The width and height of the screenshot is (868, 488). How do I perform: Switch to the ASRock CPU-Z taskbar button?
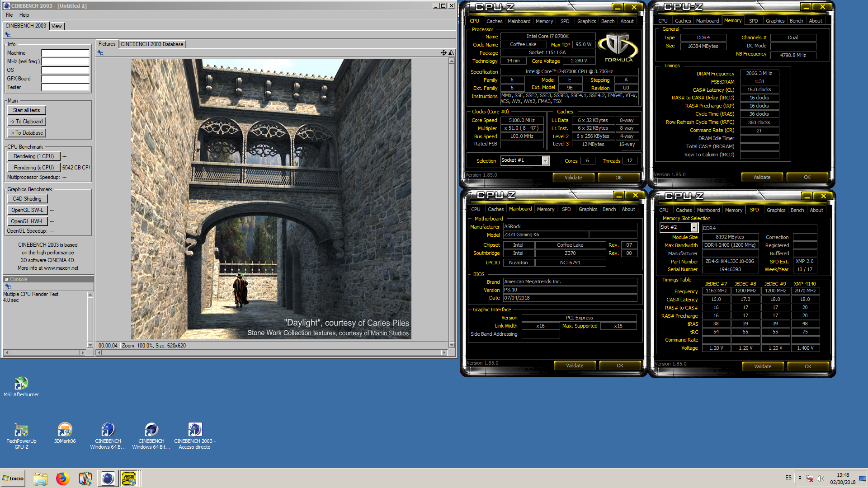(x=129, y=479)
